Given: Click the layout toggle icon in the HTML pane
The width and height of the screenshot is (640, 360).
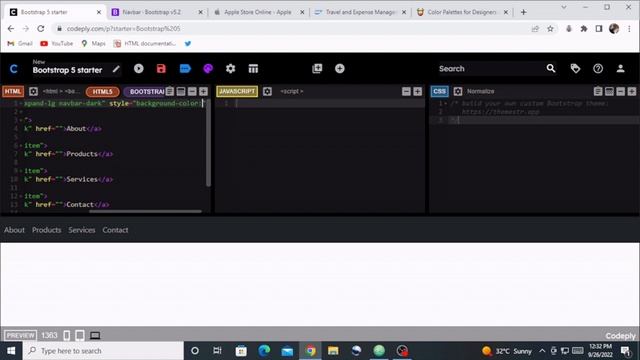Looking at the screenshot, I should [181, 91].
